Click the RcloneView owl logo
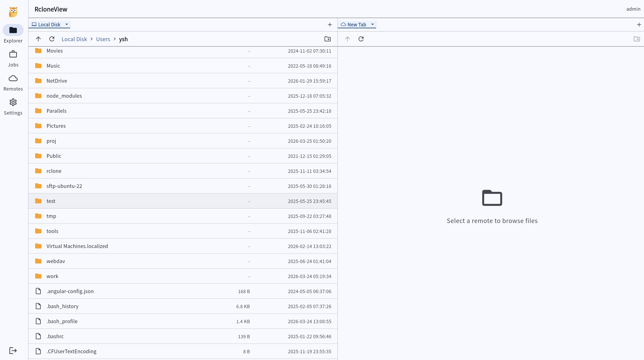The width and height of the screenshot is (644, 360). pos(13,11)
